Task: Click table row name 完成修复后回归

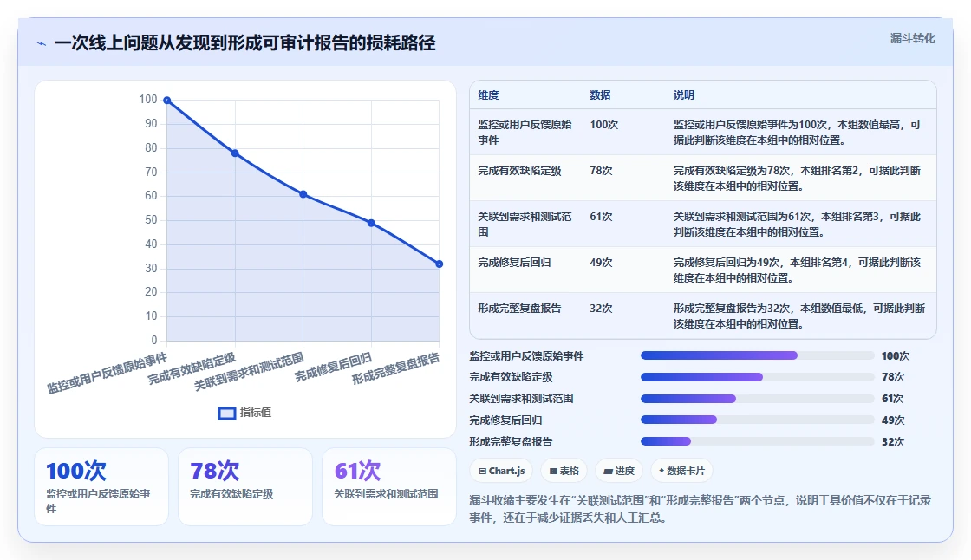Action: pyautogui.click(x=514, y=262)
